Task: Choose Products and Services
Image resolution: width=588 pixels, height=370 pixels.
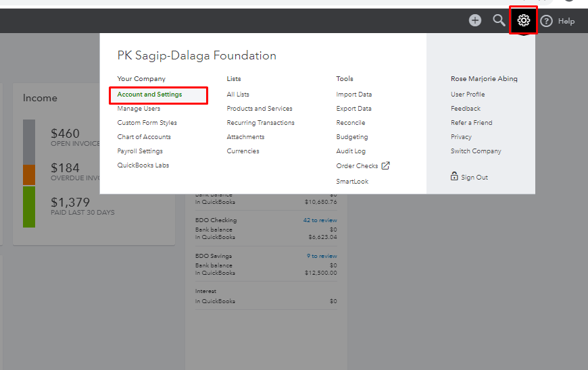Action: (x=260, y=109)
